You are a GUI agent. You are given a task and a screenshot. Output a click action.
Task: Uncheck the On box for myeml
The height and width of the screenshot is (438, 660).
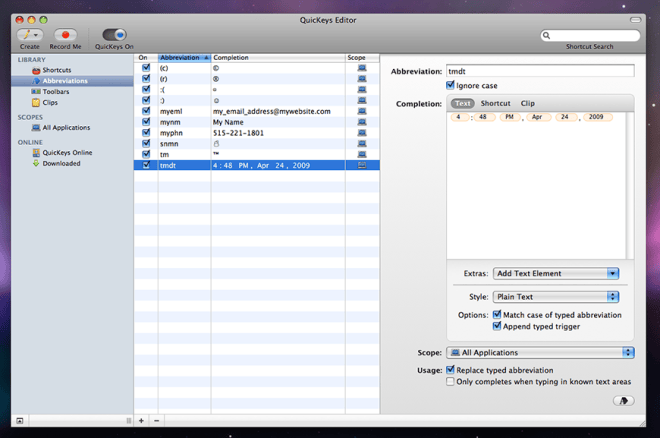point(146,111)
